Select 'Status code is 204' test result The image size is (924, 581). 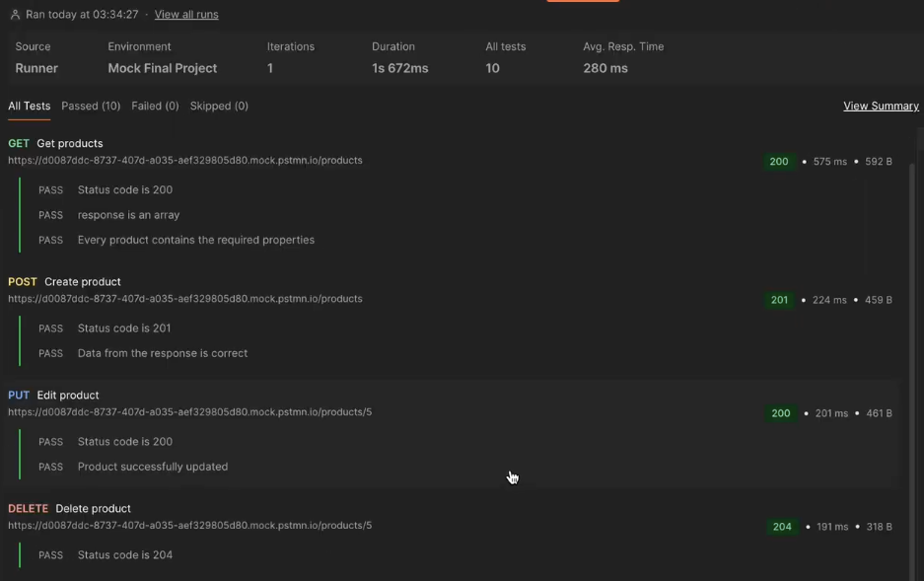(125, 555)
